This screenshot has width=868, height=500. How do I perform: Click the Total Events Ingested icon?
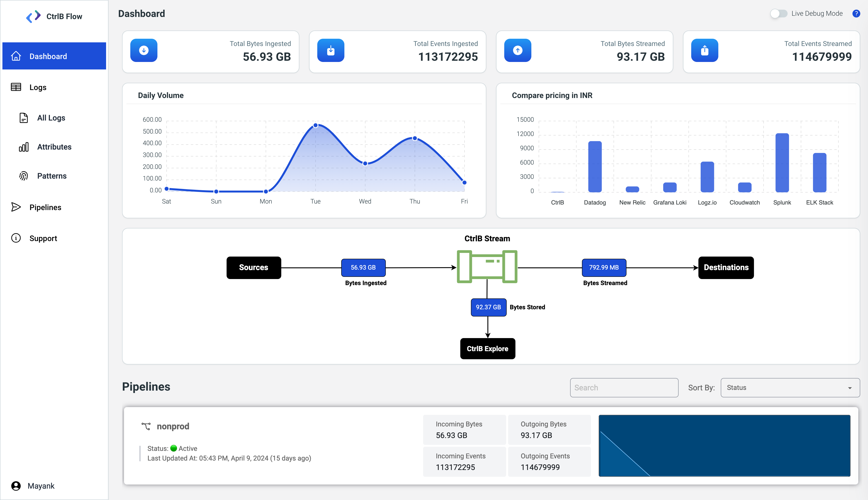point(331,51)
